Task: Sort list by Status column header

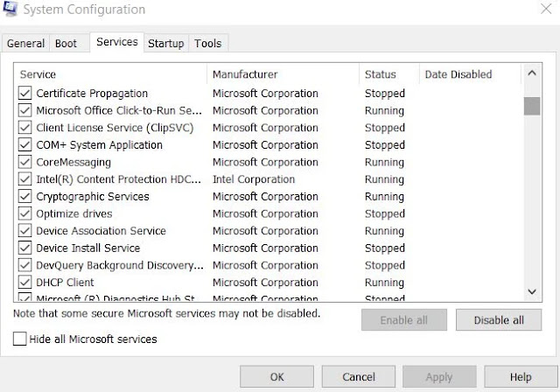Action: coord(388,74)
